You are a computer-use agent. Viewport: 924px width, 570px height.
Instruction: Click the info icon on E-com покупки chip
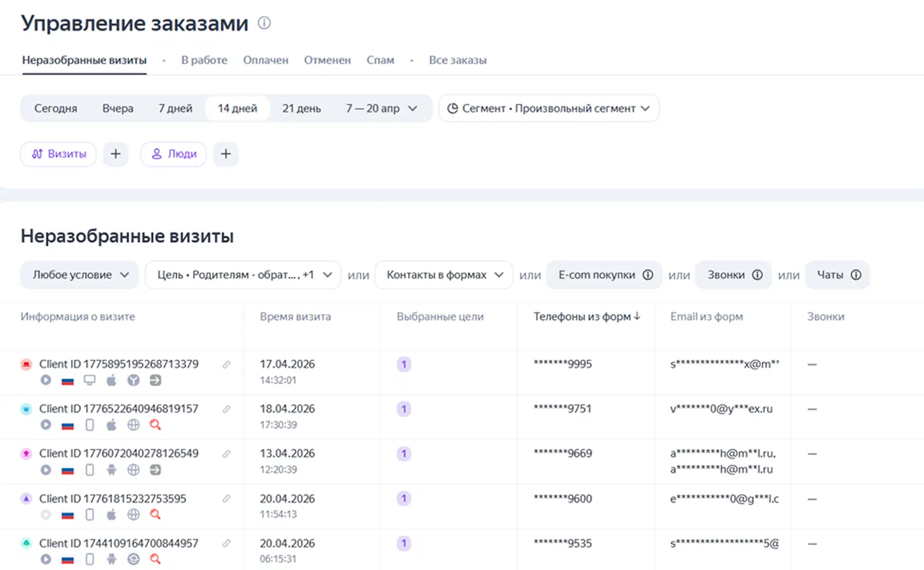[648, 275]
